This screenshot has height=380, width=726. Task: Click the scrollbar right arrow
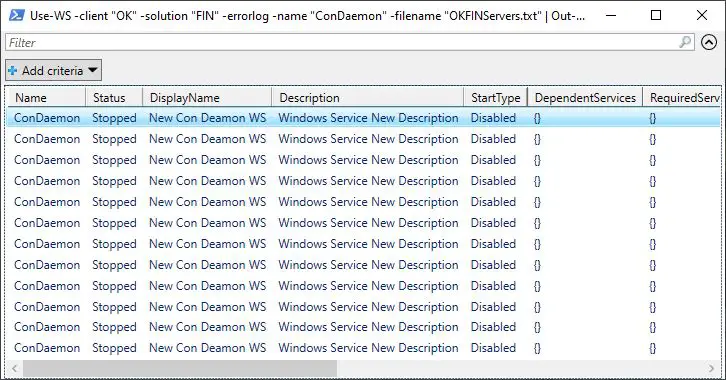[x=711, y=368]
